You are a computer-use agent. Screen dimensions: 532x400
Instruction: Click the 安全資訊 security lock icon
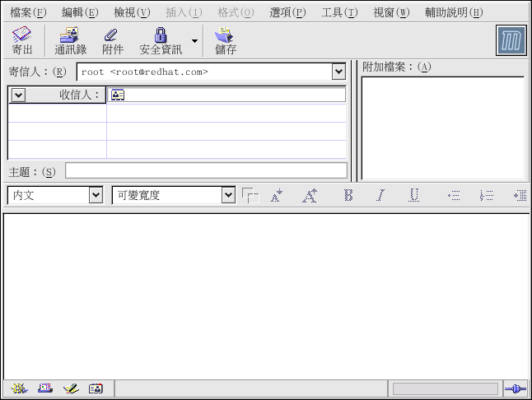tap(161, 40)
